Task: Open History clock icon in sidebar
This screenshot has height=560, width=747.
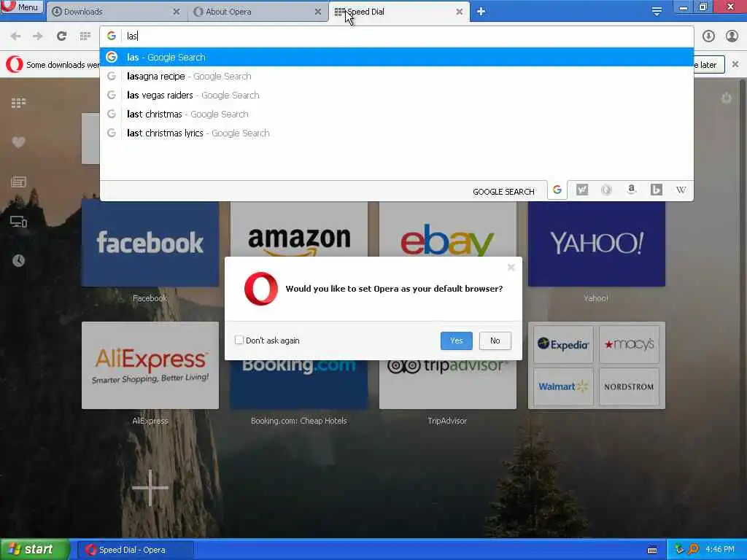Action: pyautogui.click(x=18, y=260)
